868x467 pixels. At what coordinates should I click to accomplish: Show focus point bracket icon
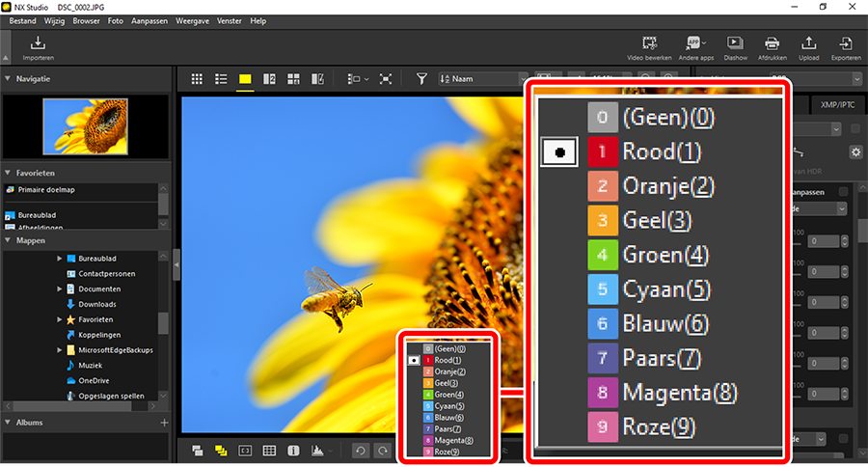pyautogui.click(x=245, y=451)
